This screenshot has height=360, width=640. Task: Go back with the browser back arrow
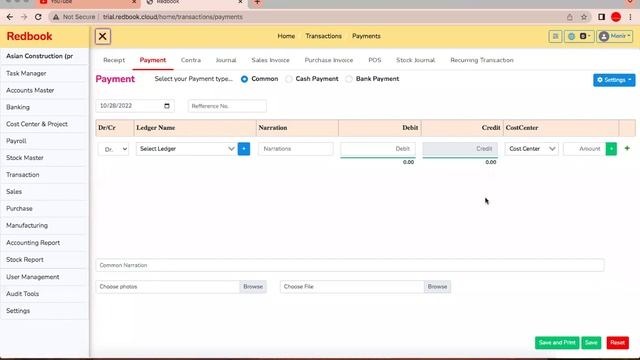coord(10,17)
